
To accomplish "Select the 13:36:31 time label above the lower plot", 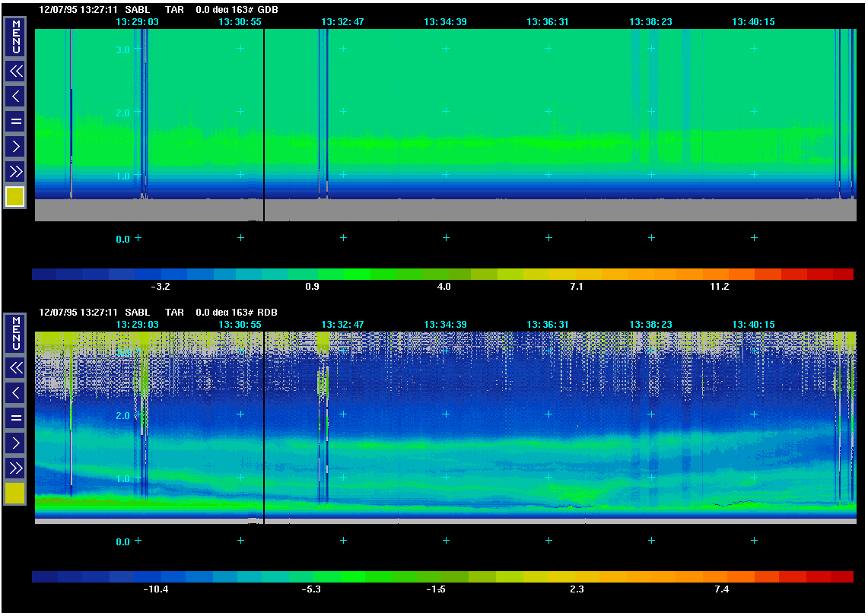I will 548,324.
